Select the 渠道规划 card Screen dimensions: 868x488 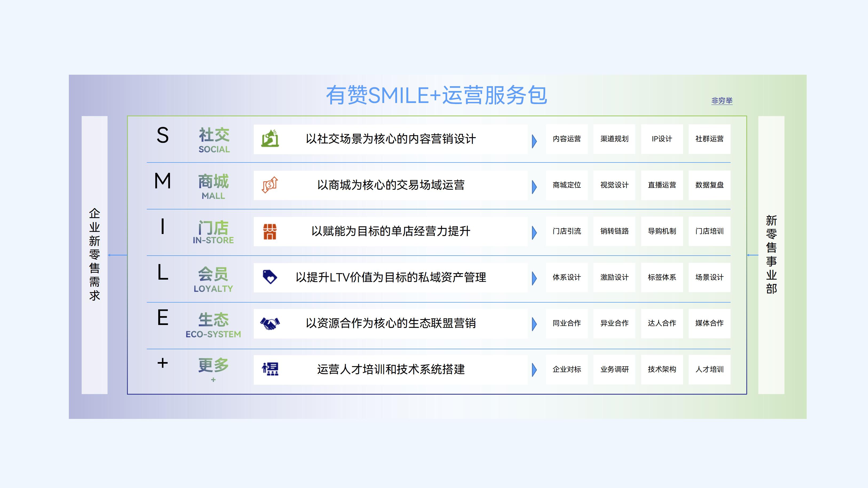(x=614, y=139)
